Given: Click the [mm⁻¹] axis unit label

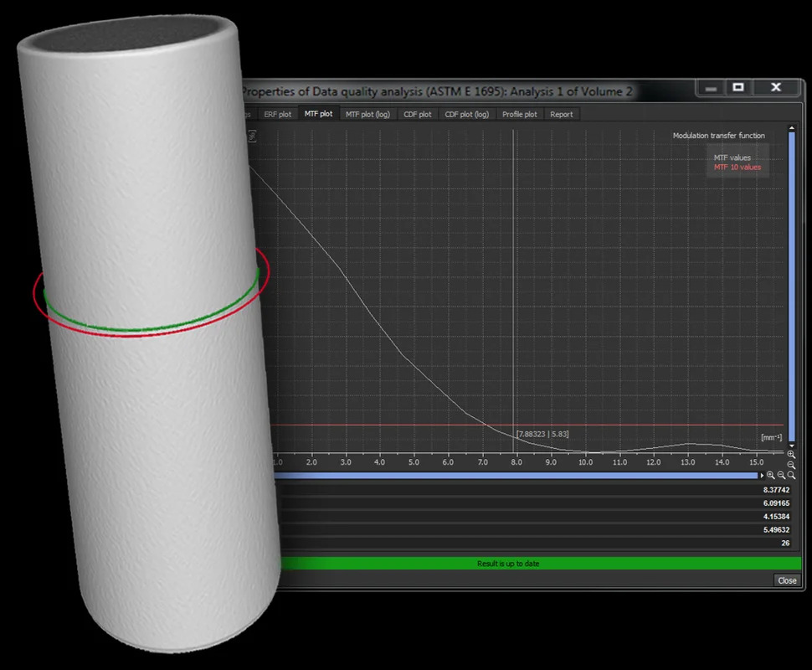Looking at the screenshot, I should coord(772,437).
